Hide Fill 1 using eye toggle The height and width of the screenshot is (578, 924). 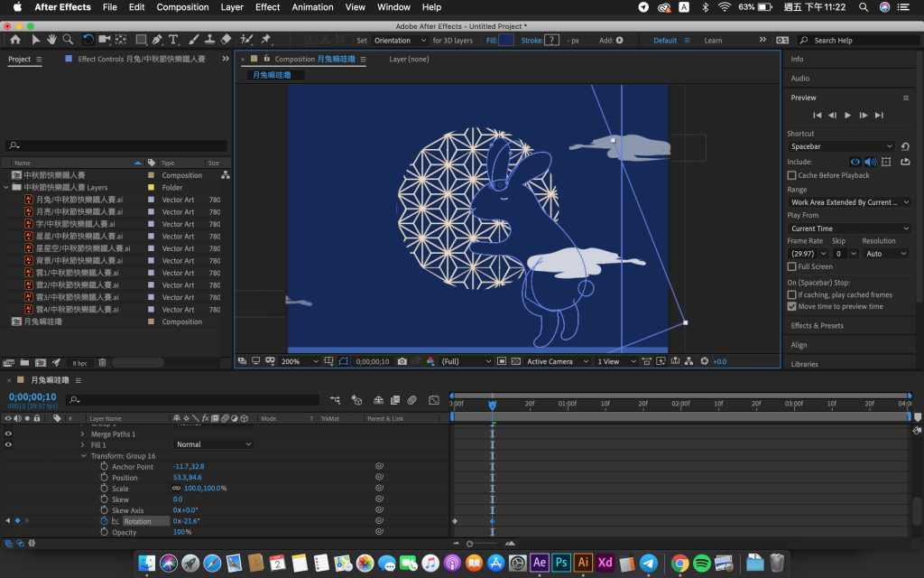pos(9,444)
